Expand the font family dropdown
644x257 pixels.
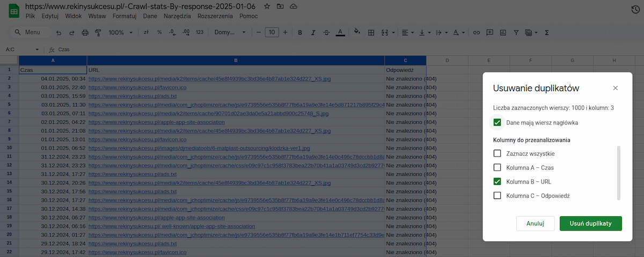[x=230, y=33]
